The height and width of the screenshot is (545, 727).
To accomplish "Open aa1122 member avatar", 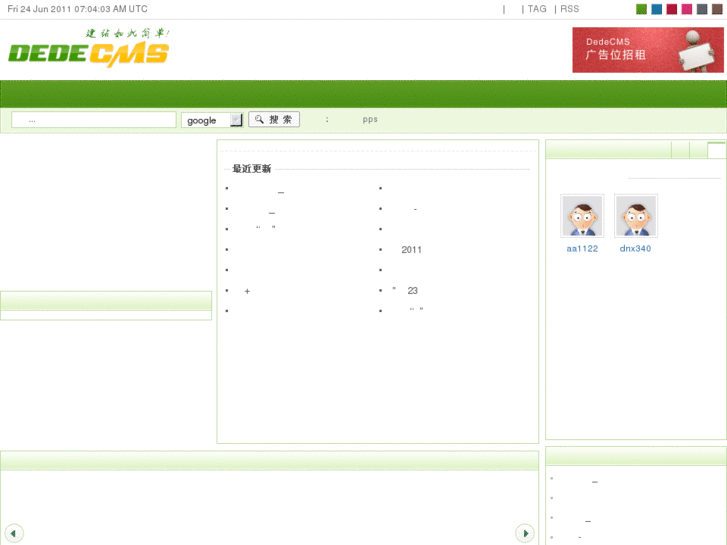I will 582,216.
